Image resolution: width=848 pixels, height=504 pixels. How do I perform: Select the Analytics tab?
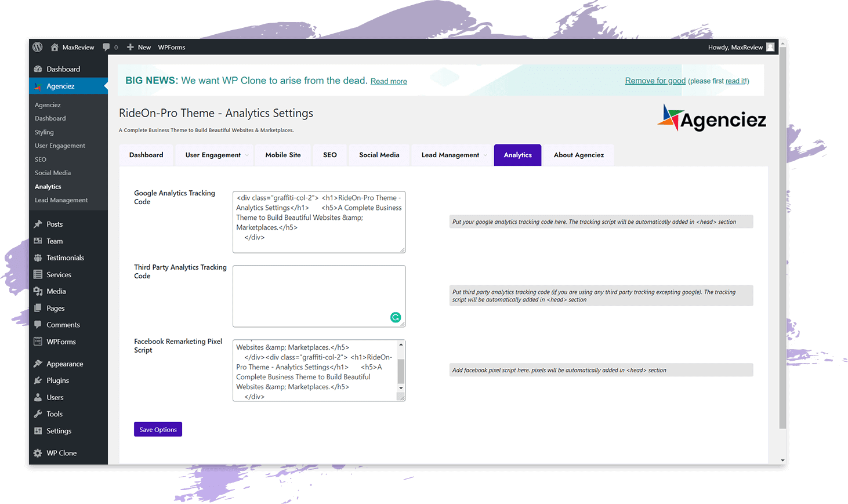pyautogui.click(x=518, y=155)
